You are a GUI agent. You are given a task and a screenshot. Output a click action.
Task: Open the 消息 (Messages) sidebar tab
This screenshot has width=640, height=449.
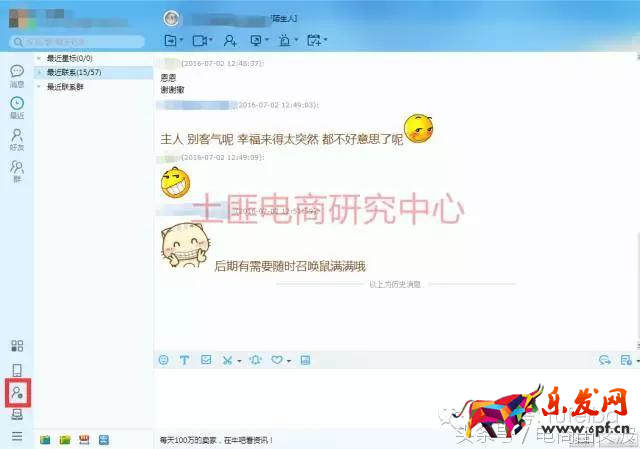[x=17, y=74]
